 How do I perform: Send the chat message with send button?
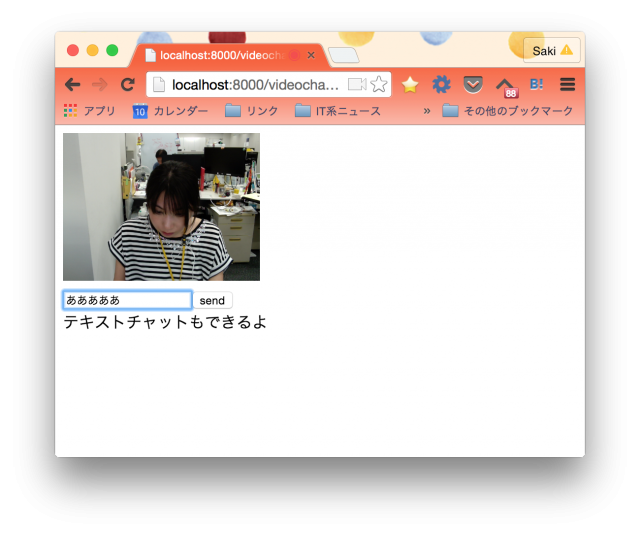click(x=212, y=300)
